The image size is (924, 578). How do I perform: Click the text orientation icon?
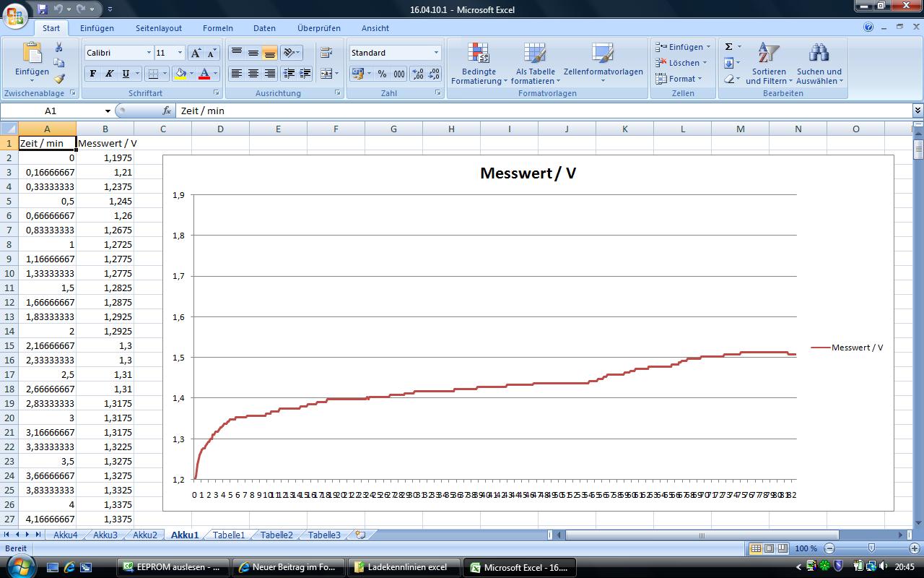click(x=289, y=53)
